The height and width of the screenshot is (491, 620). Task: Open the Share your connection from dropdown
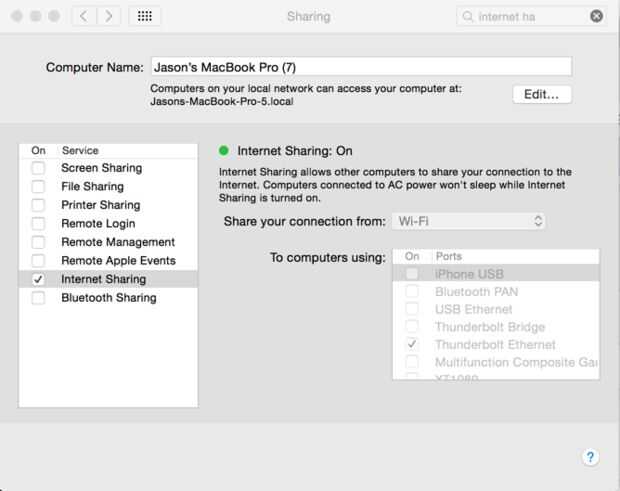[469, 221]
